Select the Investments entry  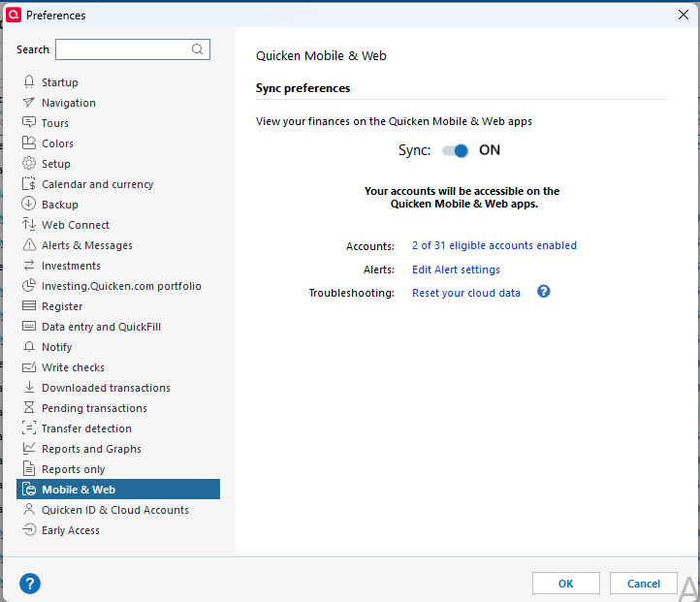(71, 266)
